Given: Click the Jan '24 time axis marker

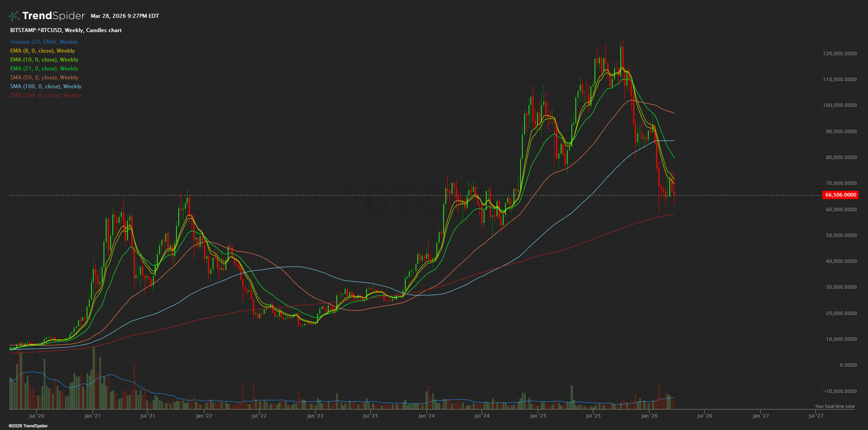Looking at the screenshot, I should coord(426,416).
